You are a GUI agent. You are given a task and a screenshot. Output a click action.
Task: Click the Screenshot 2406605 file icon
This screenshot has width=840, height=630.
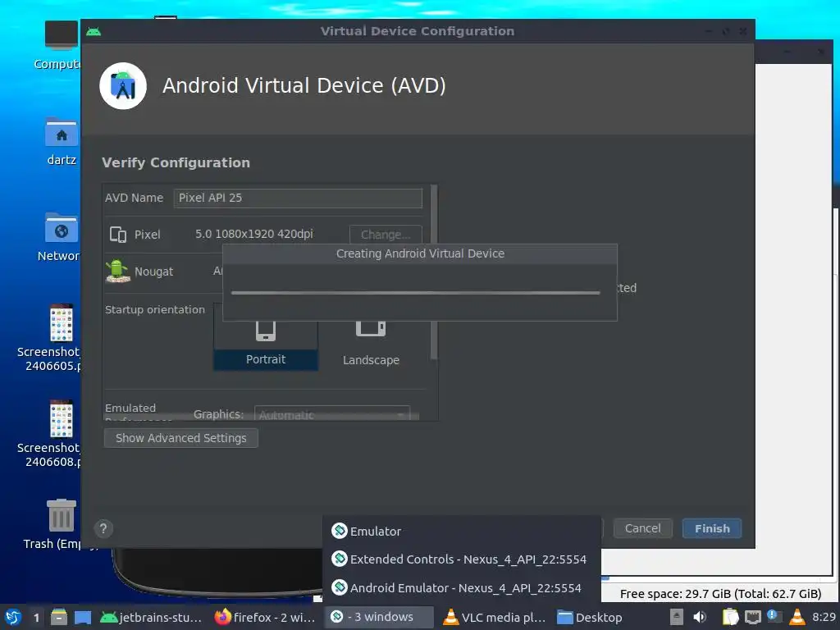61,323
